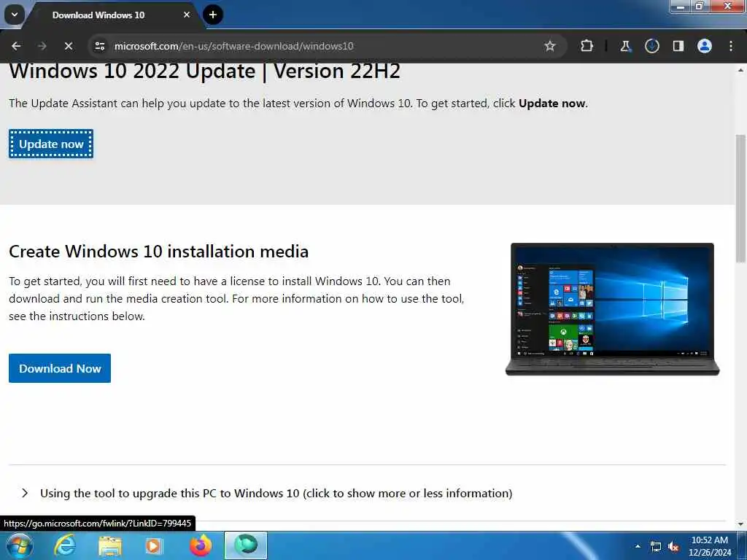
Task: Click the scrollbar up arrow
Action: pos(740,70)
